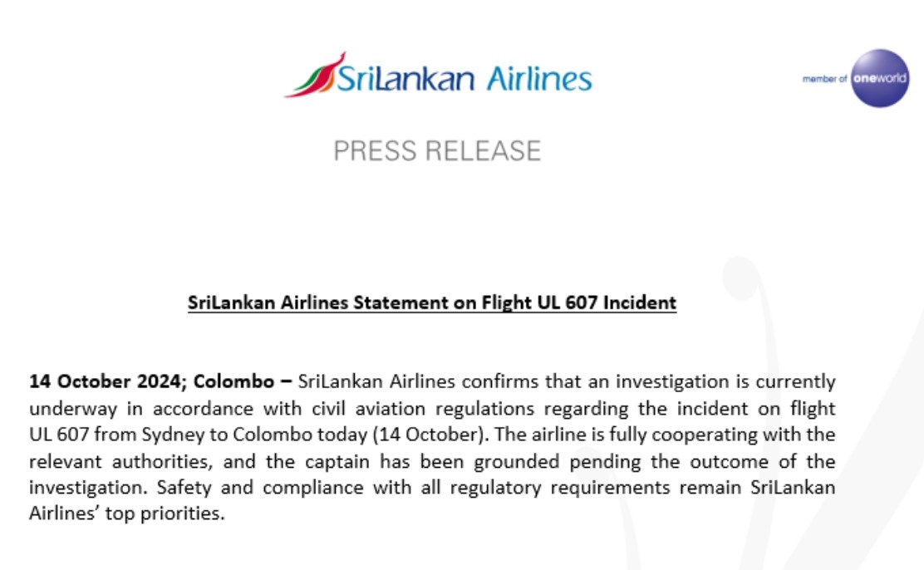The image size is (924, 570).
Task: Click 'UL 607 from' starting the third body line
Action: point(82,435)
